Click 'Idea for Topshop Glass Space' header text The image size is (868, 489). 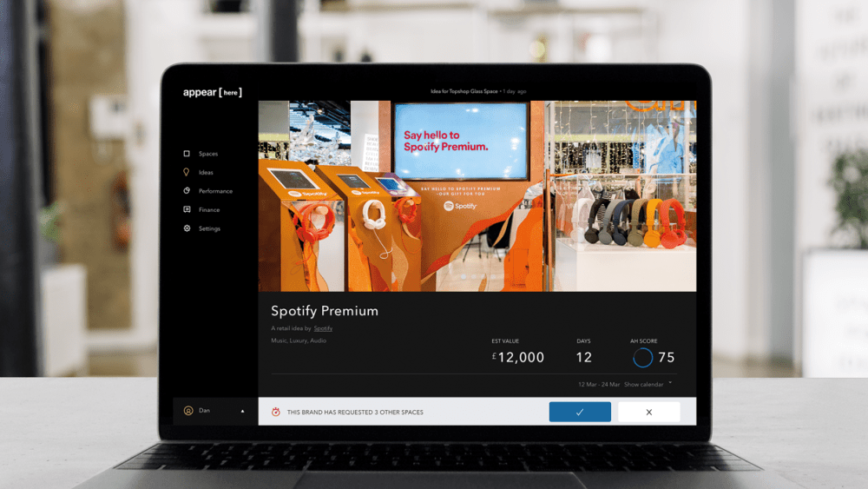464,91
